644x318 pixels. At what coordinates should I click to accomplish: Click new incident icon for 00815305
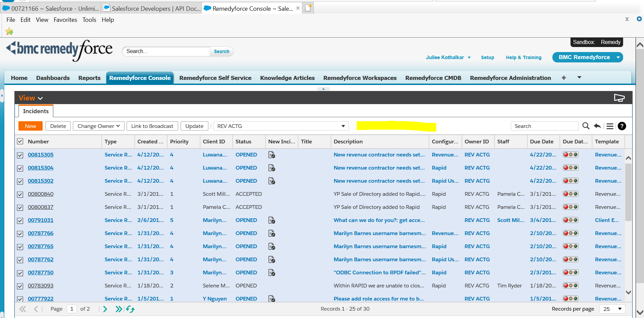[x=272, y=155]
